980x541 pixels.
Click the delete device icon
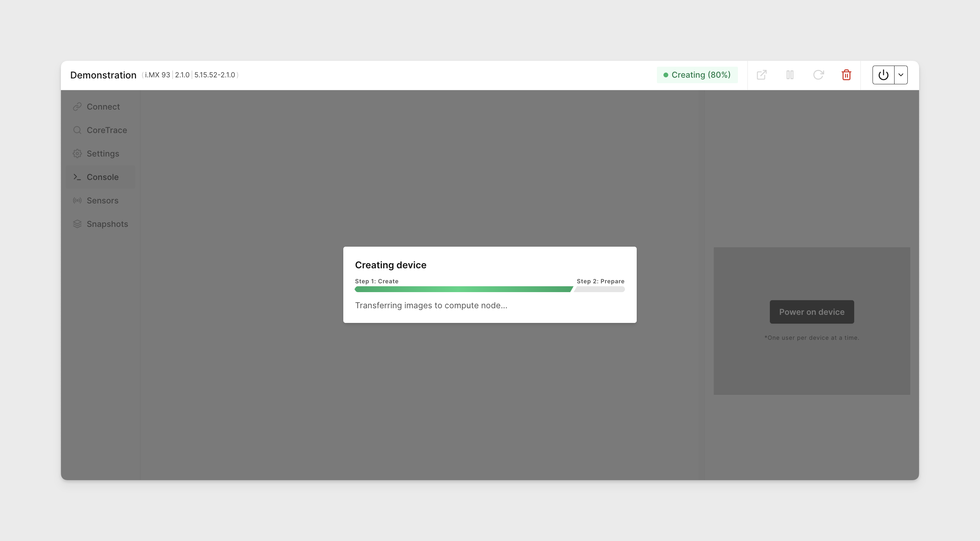coord(846,75)
